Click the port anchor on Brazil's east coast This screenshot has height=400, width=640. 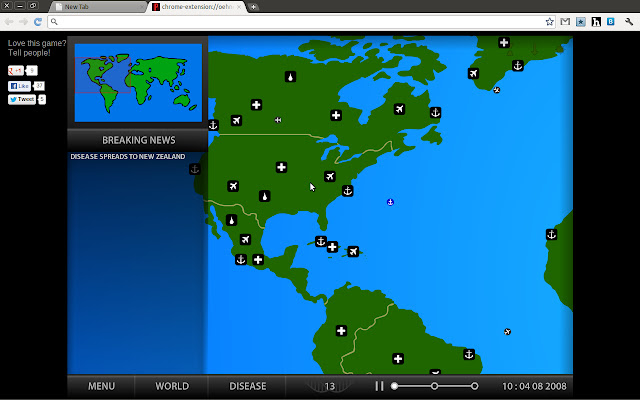(469, 354)
